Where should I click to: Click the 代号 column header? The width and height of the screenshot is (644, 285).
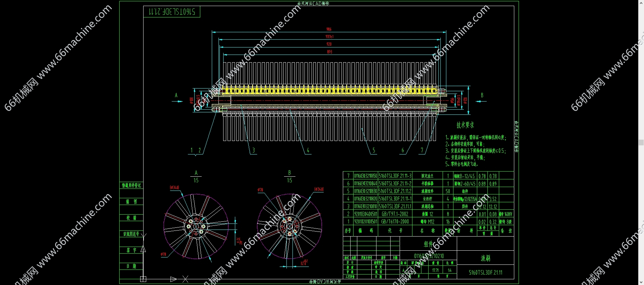click(395, 231)
